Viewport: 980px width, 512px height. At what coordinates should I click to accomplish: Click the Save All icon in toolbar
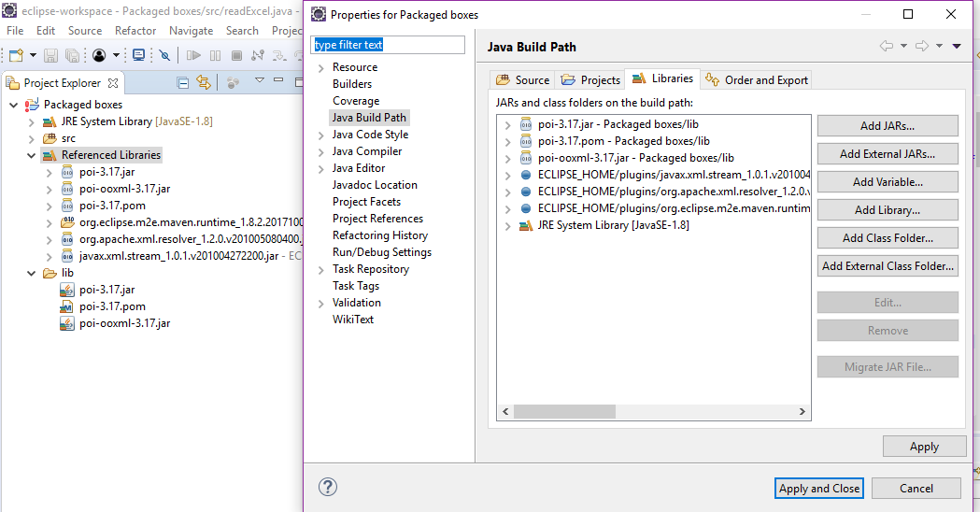72,56
